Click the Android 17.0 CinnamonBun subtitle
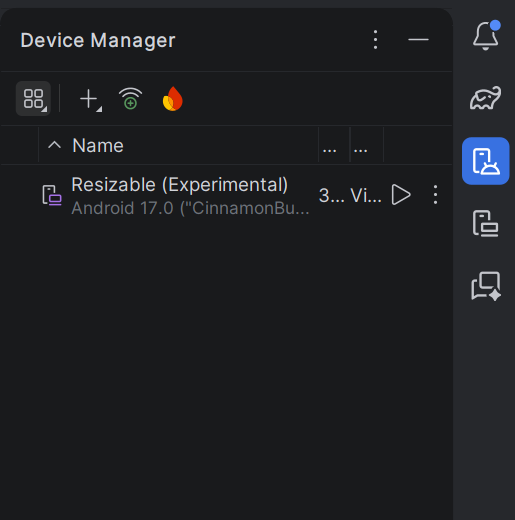Screen dimensions: 515x520 coord(190,208)
